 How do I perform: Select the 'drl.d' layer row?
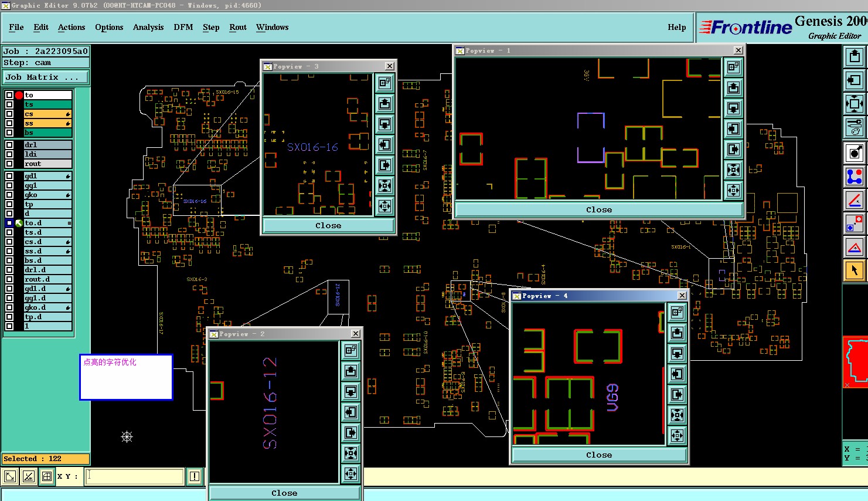click(47, 270)
